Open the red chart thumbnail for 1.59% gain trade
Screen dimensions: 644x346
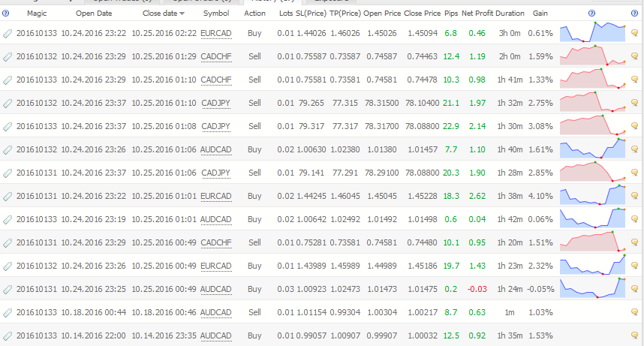click(592, 56)
